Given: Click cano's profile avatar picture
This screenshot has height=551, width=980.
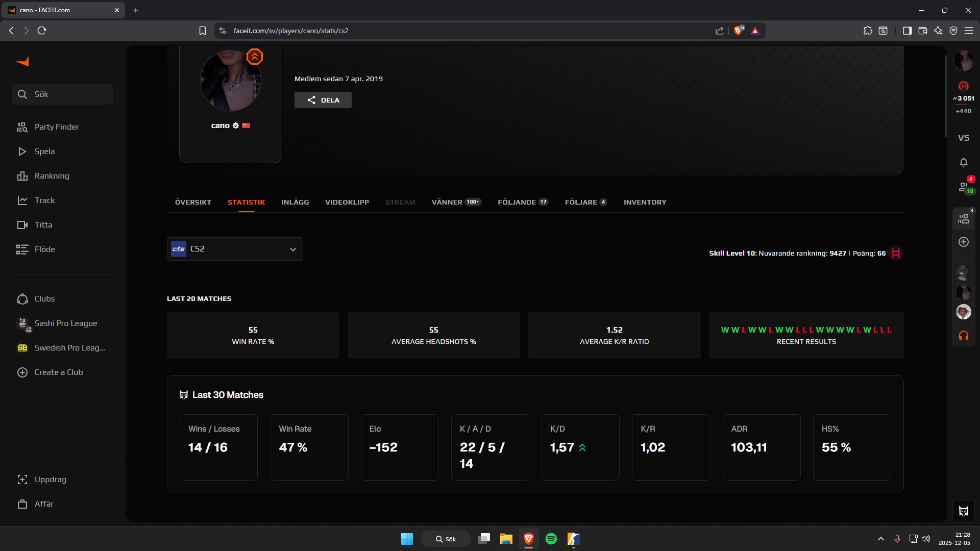Looking at the screenshot, I should point(231,80).
